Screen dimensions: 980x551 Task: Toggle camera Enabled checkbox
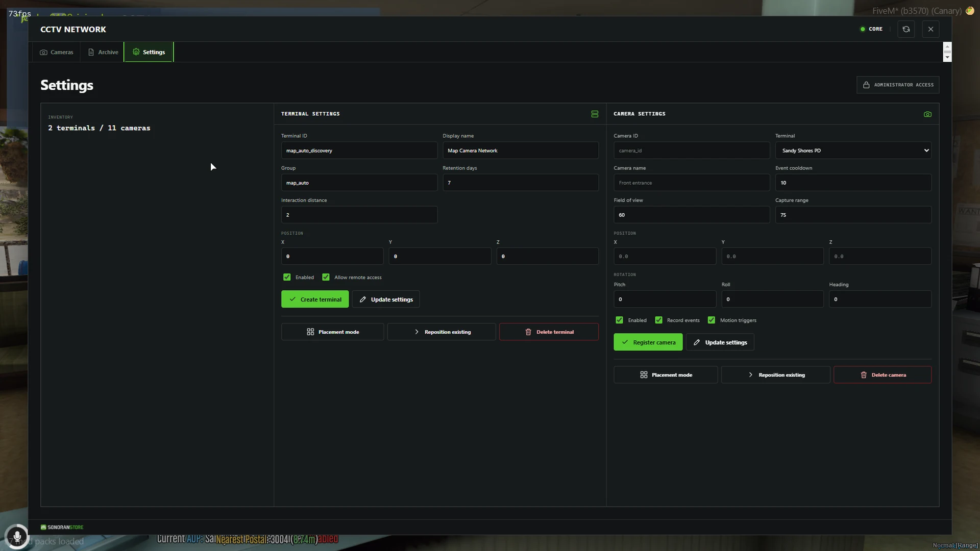click(619, 320)
